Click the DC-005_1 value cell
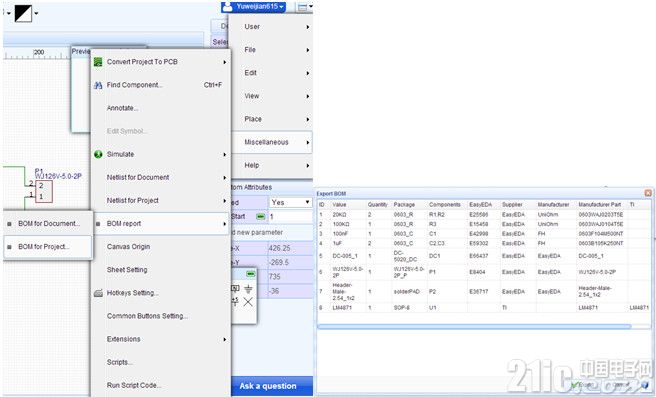The height and width of the screenshot is (397, 656). pyautogui.click(x=345, y=256)
